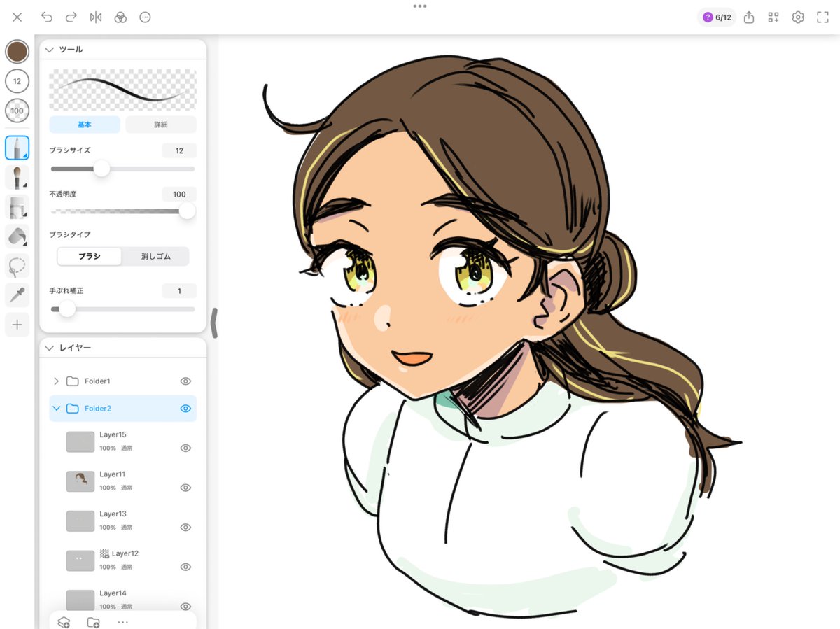Select the Folder1 row name
Viewport: 840px width, 629px height.
point(97,381)
